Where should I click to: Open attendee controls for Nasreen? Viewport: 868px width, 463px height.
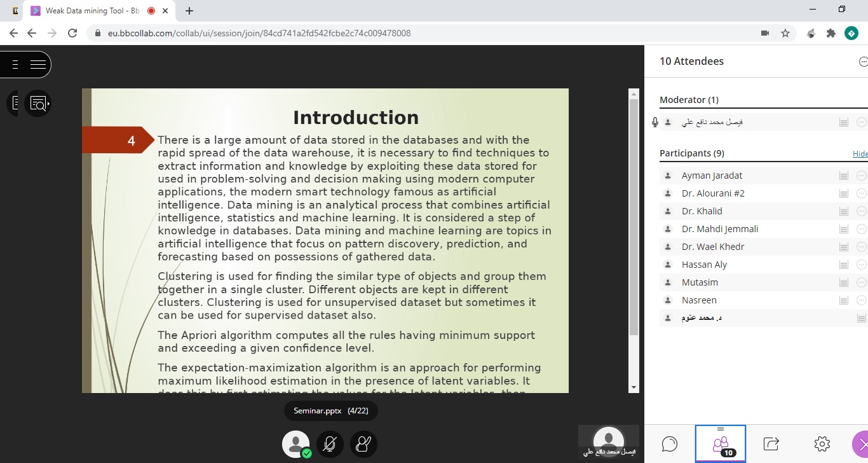(862, 300)
